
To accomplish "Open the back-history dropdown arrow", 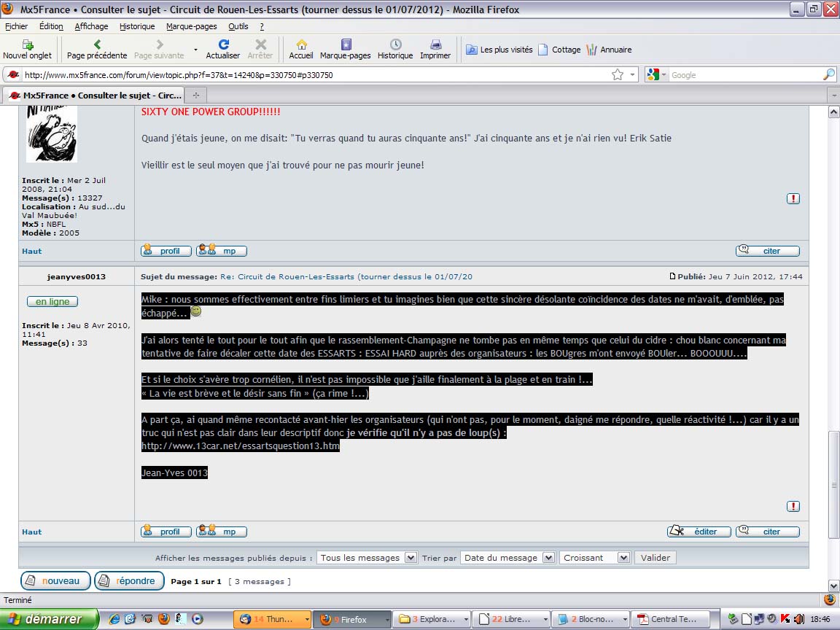I will click(195, 50).
